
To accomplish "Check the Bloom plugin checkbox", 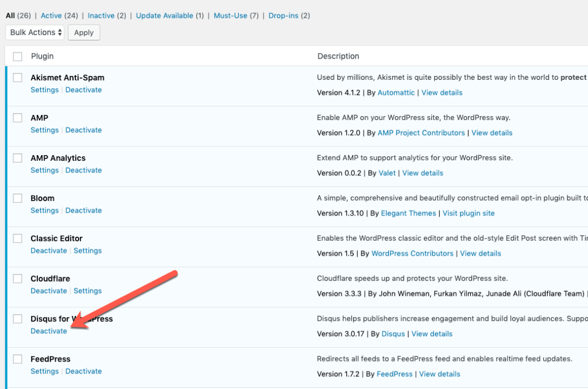I will [18, 198].
